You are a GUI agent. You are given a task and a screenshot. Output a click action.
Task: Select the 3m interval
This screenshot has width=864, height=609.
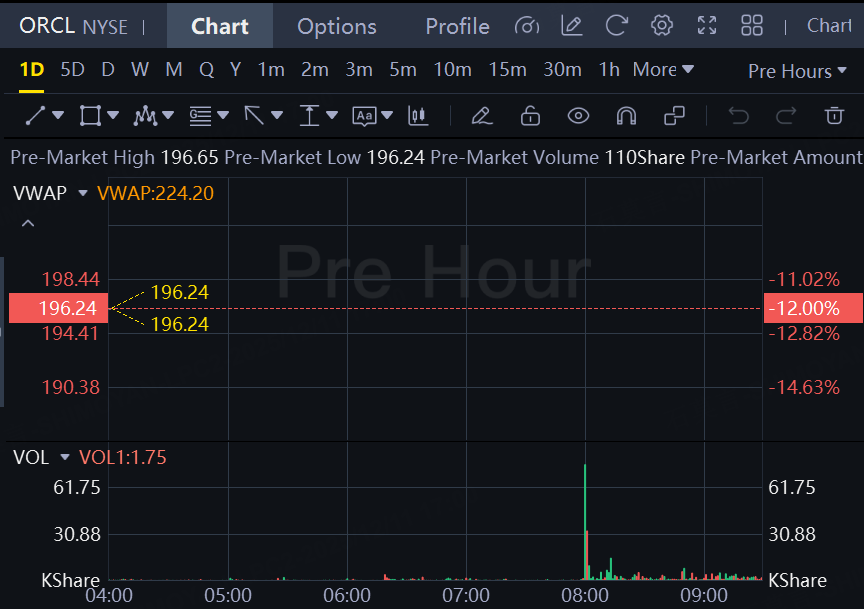tap(359, 70)
